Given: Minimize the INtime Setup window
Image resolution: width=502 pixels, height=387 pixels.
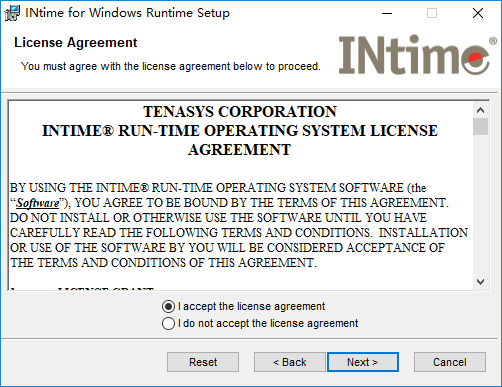Looking at the screenshot, I should (387, 13).
